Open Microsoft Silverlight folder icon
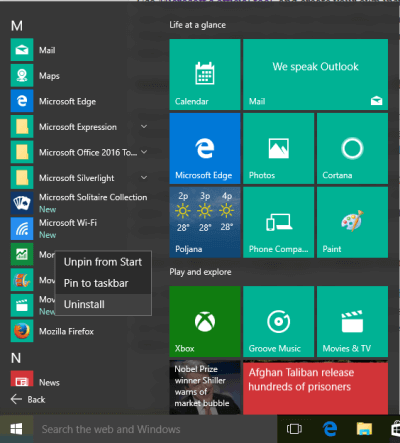Image resolution: width=400 pixels, height=443 pixels. (22, 178)
